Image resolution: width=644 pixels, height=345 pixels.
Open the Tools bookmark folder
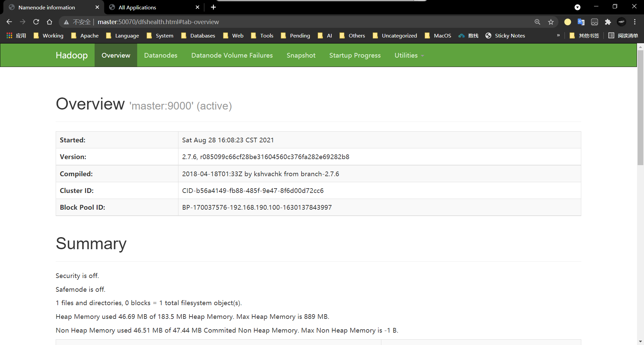click(x=262, y=36)
